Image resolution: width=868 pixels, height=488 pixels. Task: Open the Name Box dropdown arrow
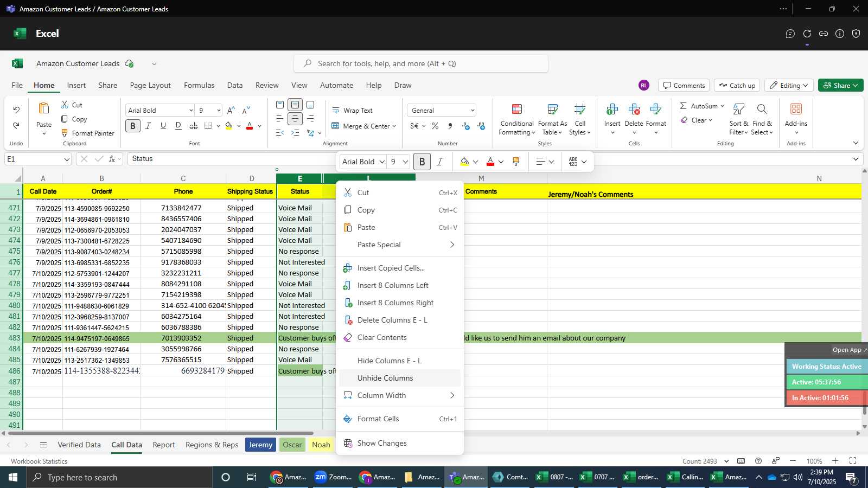(67, 159)
